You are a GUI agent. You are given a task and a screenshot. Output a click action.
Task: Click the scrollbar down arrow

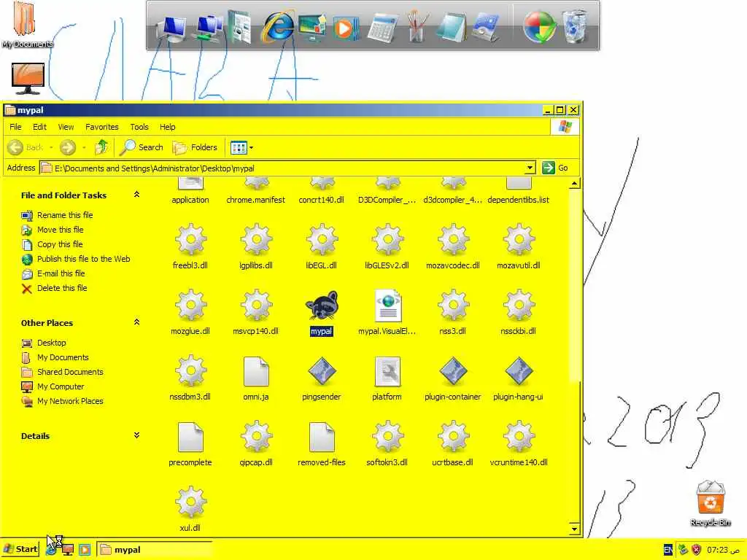point(574,529)
